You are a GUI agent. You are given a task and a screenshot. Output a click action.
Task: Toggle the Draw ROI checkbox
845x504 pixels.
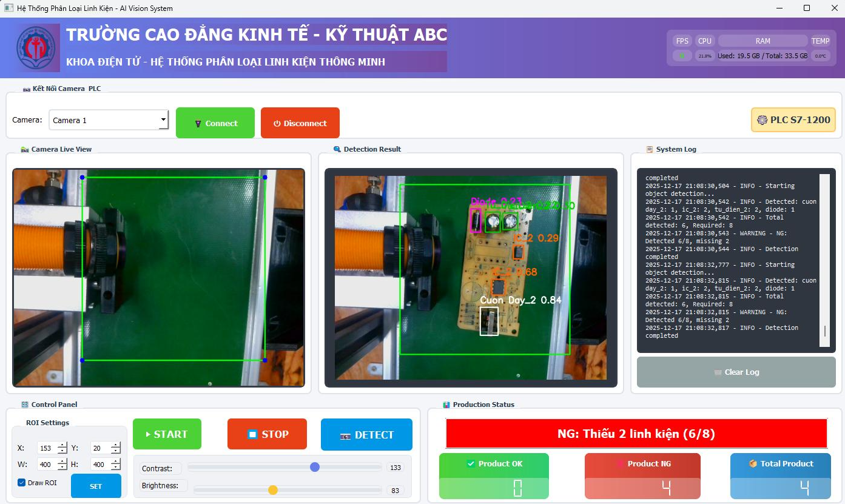[x=22, y=483]
